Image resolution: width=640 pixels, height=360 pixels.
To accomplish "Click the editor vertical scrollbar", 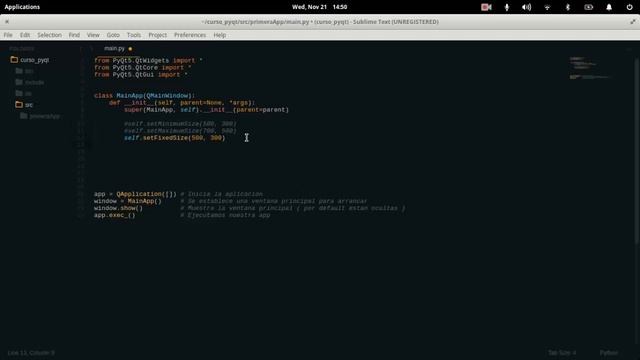I will pyautogui.click(x=637, y=151).
